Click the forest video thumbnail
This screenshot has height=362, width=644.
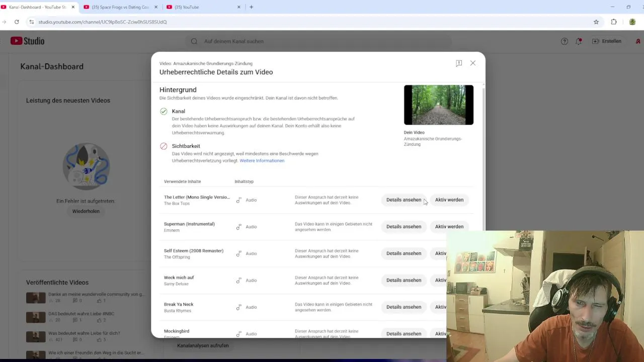click(x=439, y=105)
